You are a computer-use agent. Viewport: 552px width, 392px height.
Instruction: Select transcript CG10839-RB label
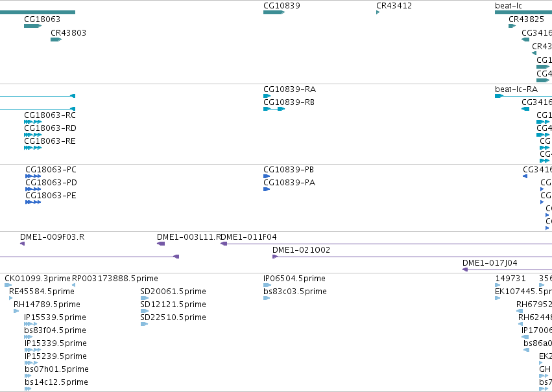(289, 102)
